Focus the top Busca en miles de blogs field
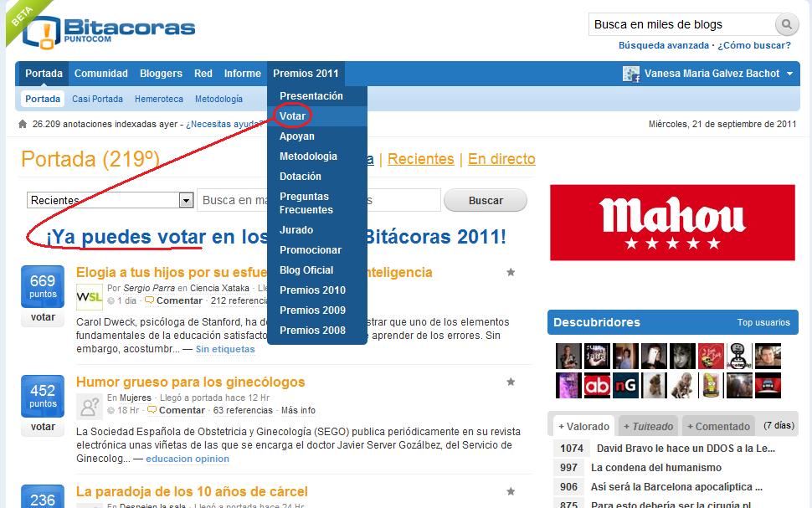The height and width of the screenshot is (508, 812). click(681, 24)
